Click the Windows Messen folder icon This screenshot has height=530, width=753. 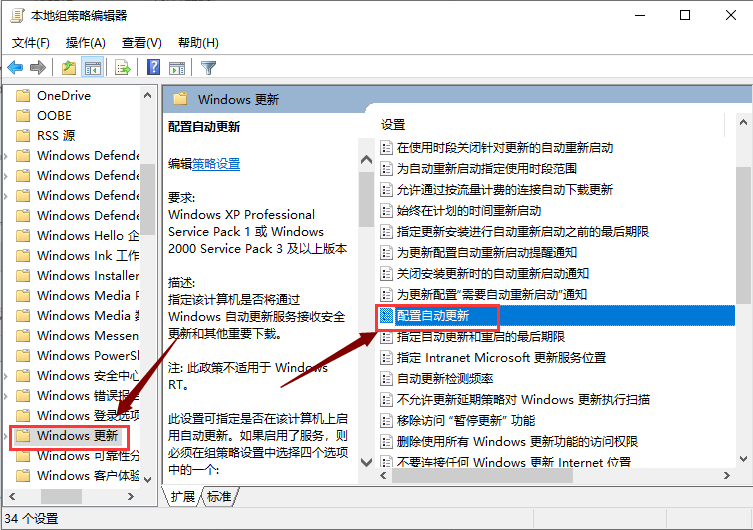point(23,336)
